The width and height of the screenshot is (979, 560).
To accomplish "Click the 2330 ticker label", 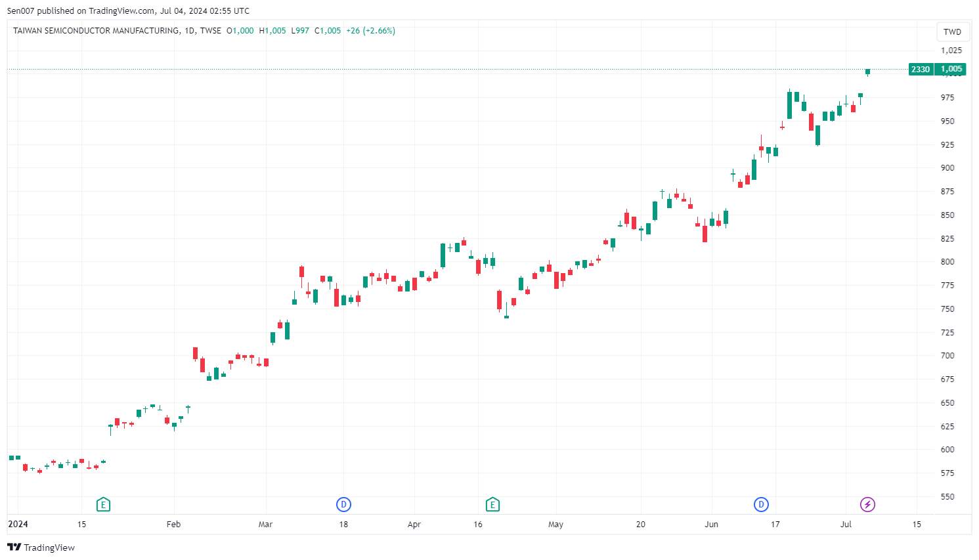I will [920, 69].
